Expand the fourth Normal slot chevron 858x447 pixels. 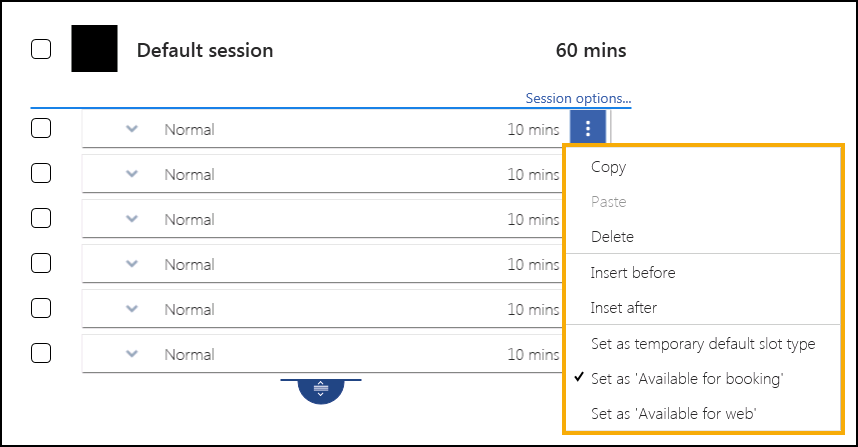click(132, 264)
